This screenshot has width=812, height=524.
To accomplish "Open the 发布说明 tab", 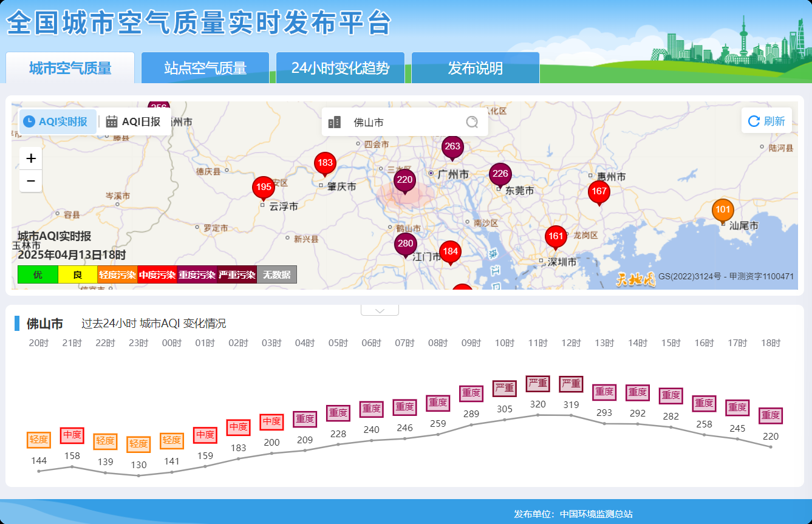I will point(476,68).
